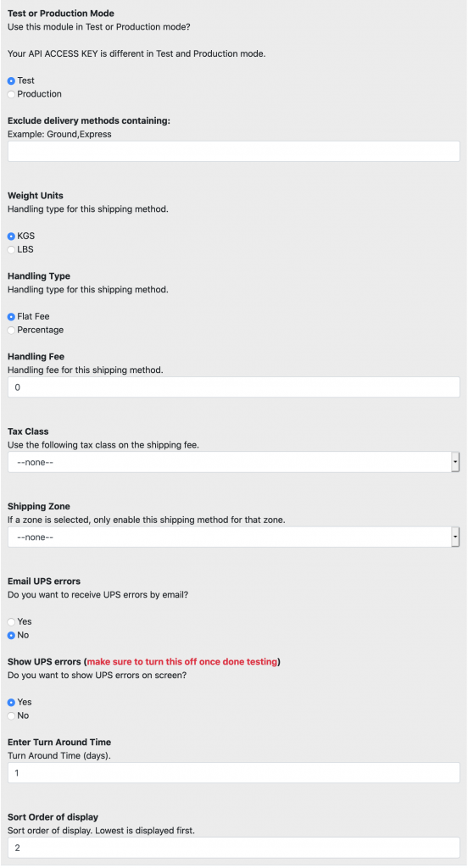Select the Production mode radio button
This screenshot has height=868, width=468.
[11, 94]
